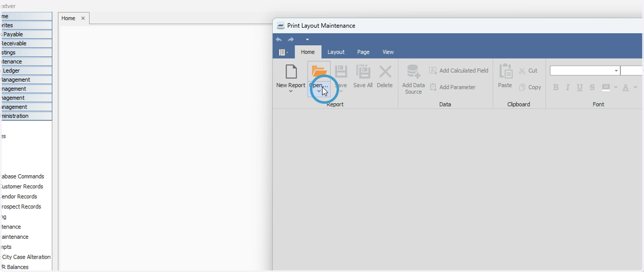Viewport: 644px width, 272px height.
Task: Click the background highlight color button
Action: tap(606, 87)
